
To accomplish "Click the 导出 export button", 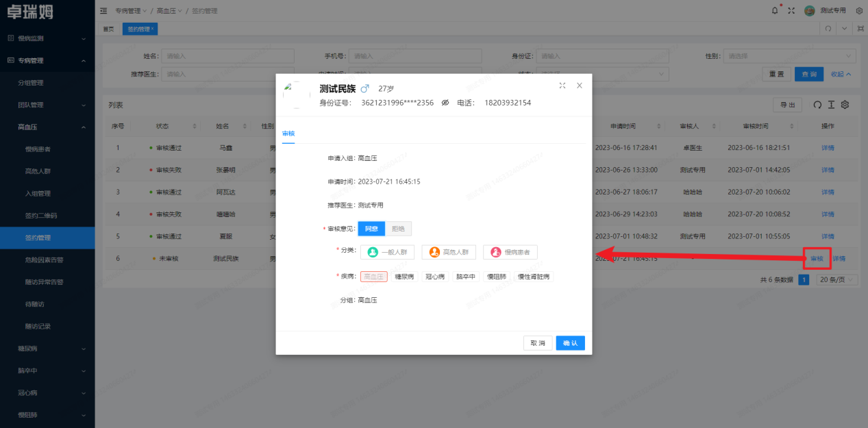I will tap(788, 105).
